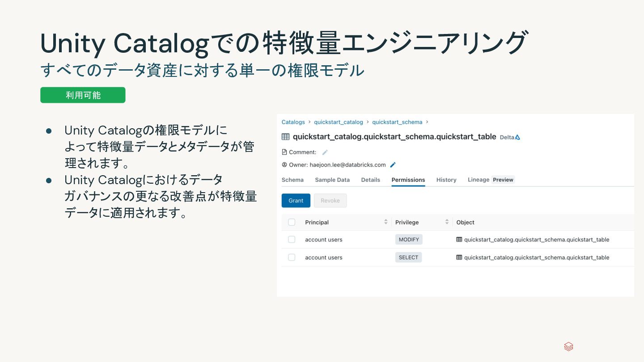
Task: Click the slide title Unity Catalogでの特徴量エンジニアリング
Action: coord(284,43)
